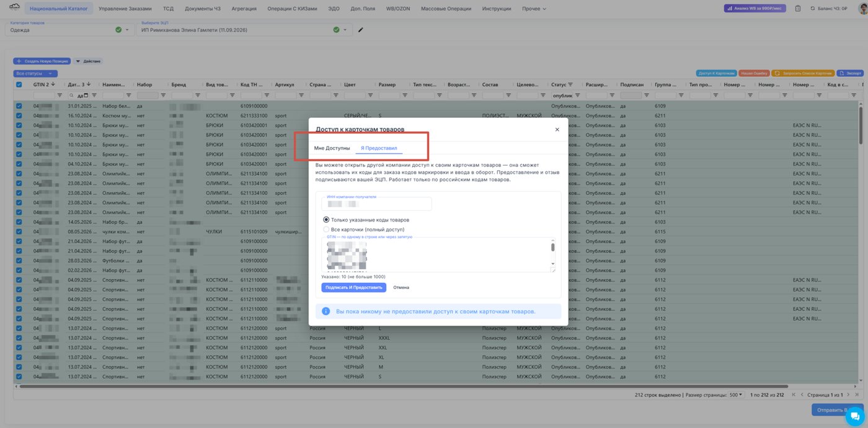Click filter icon beside Статус column filter
Image resolution: width=868 pixels, height=428 pixels.
[x=579, y=96]
